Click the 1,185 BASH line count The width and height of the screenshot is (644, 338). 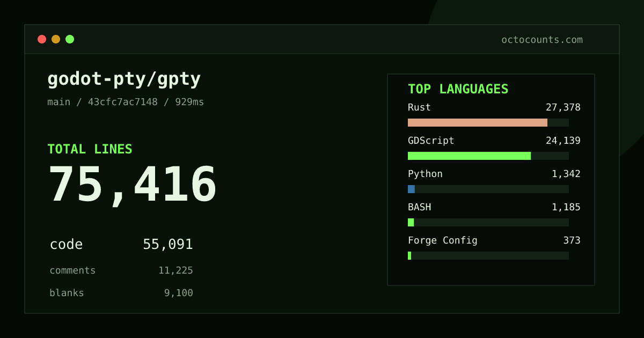[x=566, y=207]
